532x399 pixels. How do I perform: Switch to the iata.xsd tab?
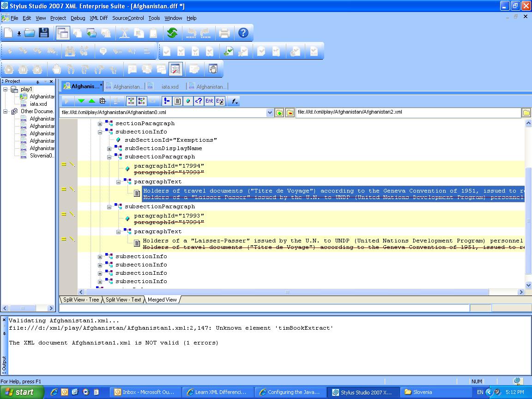[x=166, y=86]
